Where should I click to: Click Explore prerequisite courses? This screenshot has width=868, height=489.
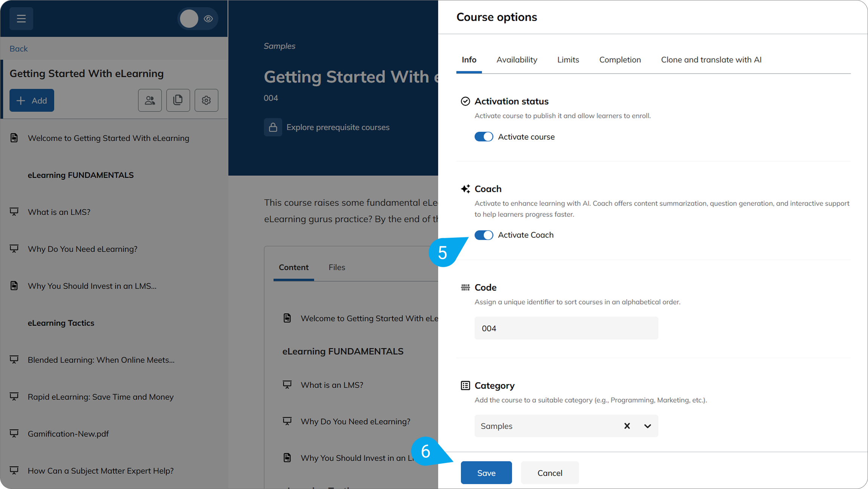coord(338,127)
